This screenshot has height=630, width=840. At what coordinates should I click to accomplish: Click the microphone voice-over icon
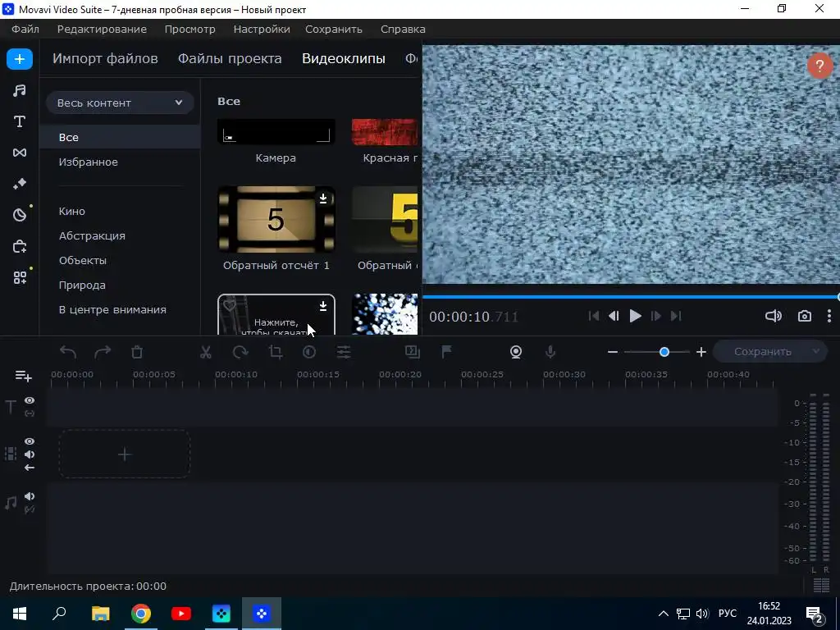550,352
